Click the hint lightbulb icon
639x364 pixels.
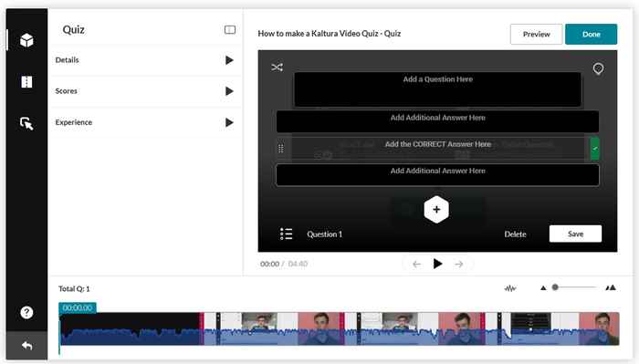598,68
